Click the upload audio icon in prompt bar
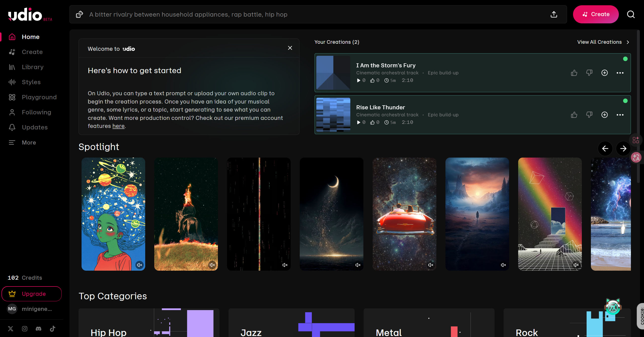The height and width of the screenshot is (337, 644). tap(554, 15)
